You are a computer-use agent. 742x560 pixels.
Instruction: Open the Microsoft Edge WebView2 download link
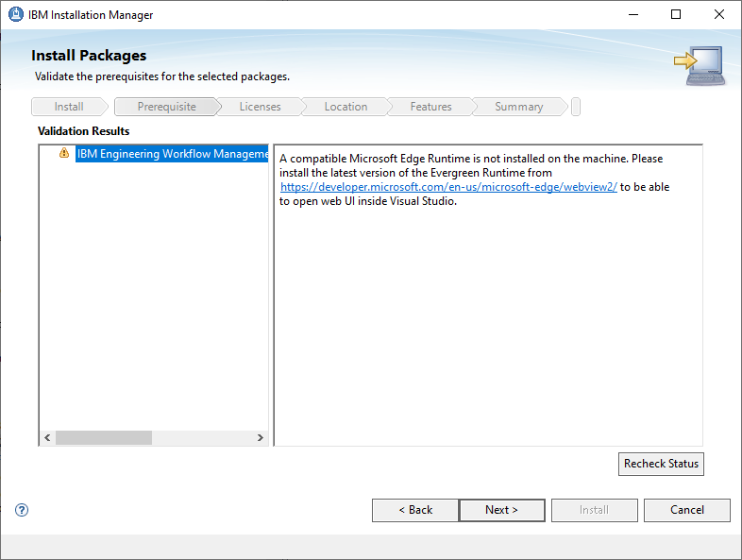coord(448,187)
